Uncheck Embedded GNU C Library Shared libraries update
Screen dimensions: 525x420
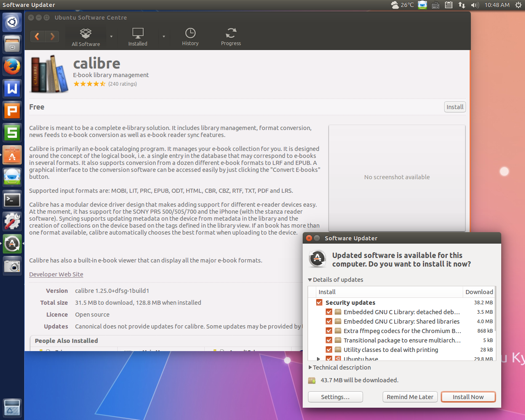[329, 321]
